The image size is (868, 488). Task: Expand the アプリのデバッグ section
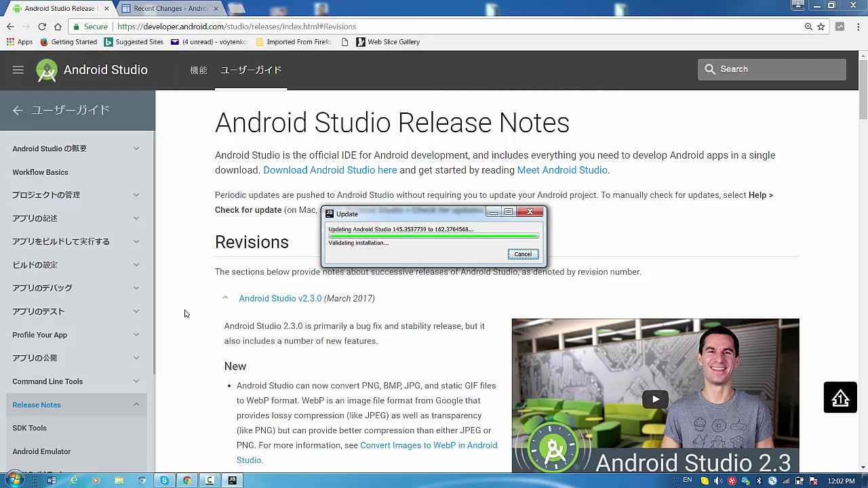[136, 288]
